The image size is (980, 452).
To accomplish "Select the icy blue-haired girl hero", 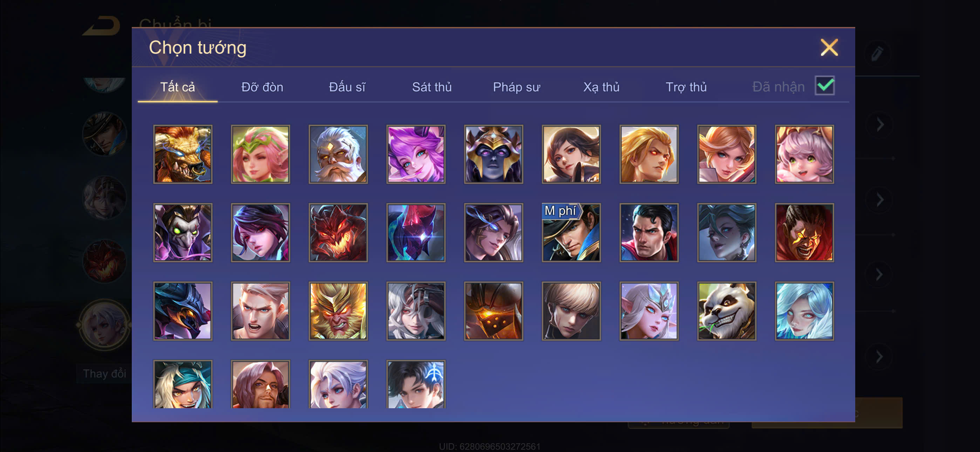I will click(804, 311).
